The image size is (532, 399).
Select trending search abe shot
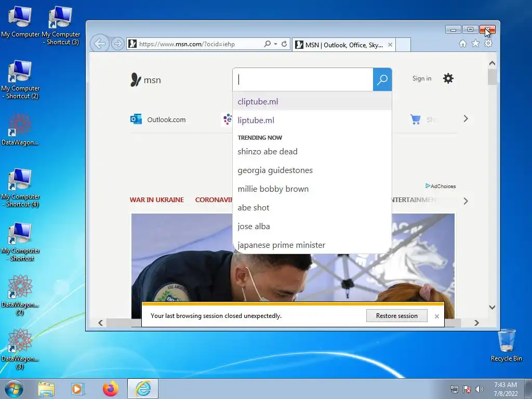point(312,207)
